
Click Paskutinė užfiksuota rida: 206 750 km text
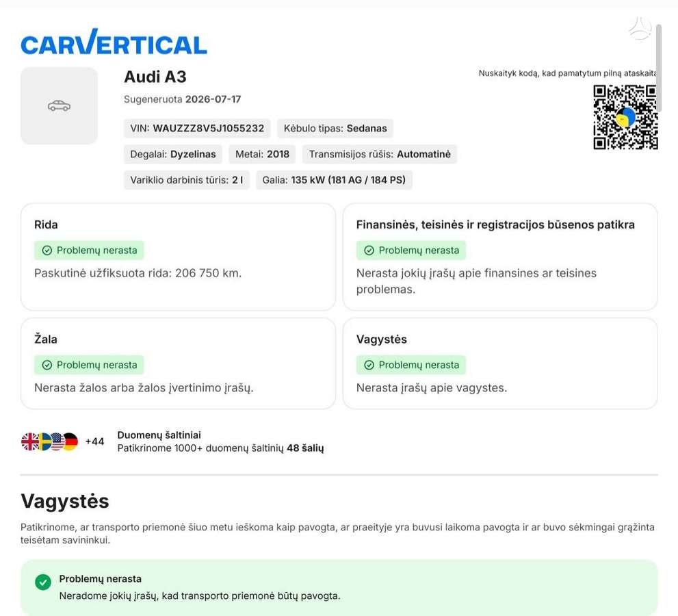click(x=138, y=273)
